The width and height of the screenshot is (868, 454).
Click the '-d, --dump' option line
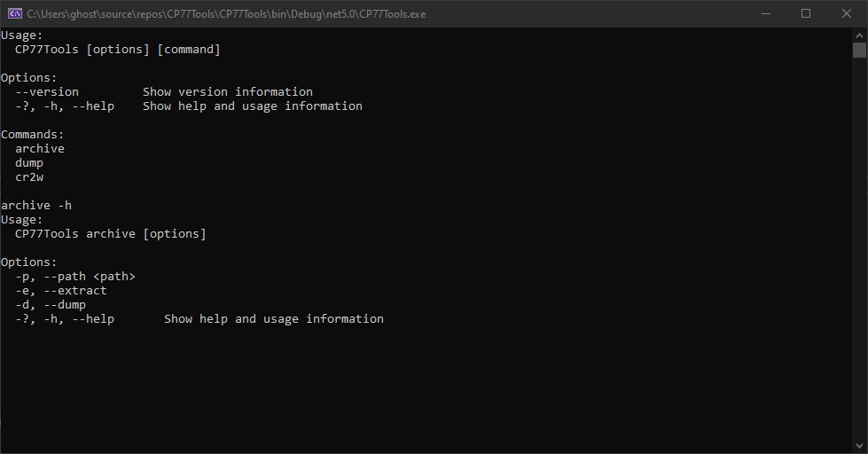tap(51, 305)
